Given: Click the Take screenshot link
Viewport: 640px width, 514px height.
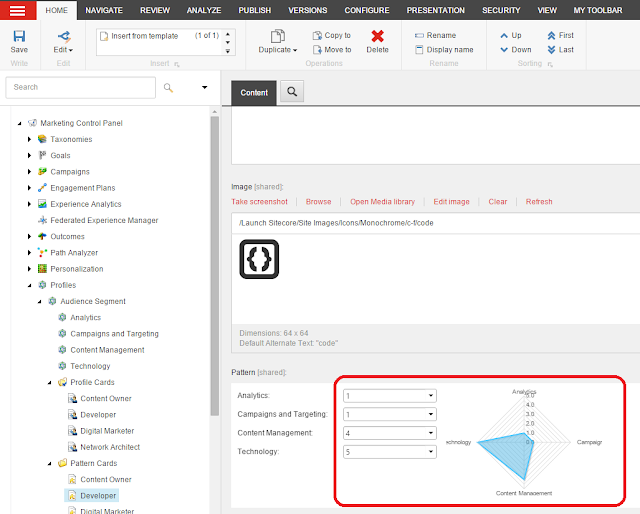Looking at the screenshot, I should pos(260,202).
